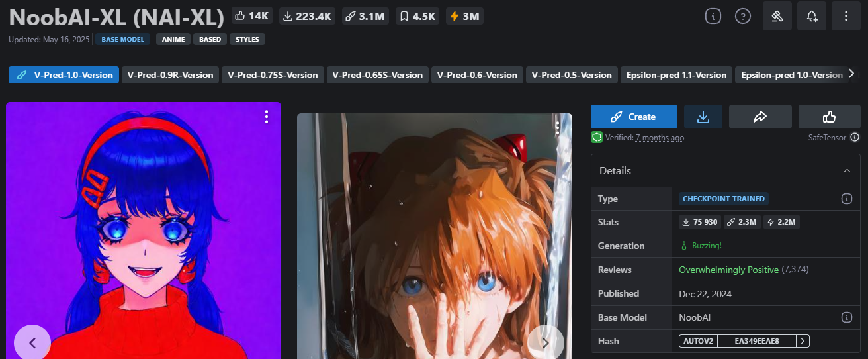Click the thumbs-up like button beside share

tap(830, 117)
